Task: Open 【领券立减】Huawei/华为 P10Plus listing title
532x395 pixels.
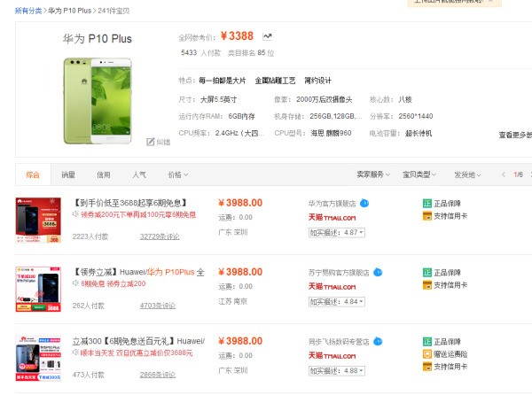Action: click(138, 272)
